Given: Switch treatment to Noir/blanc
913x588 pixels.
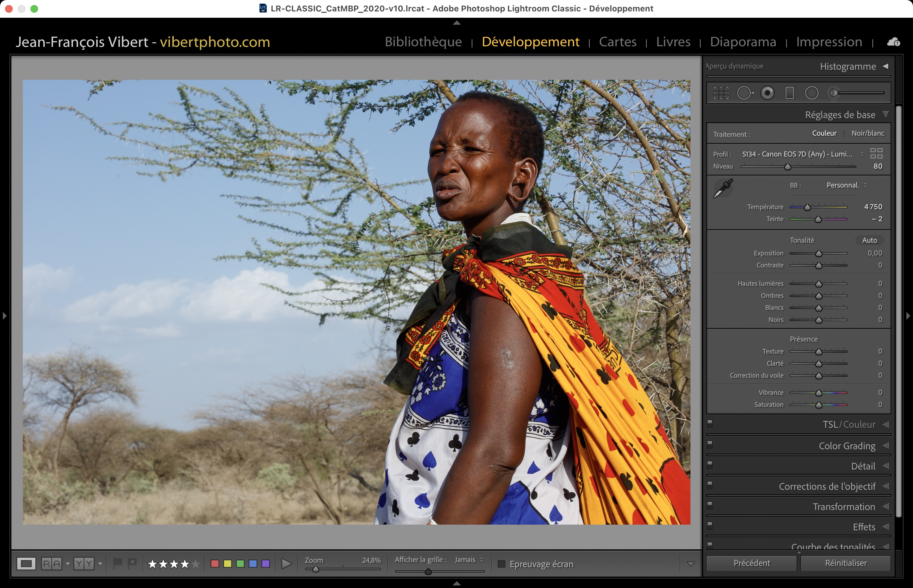Looking at the screenshot, I should [868, 133].
